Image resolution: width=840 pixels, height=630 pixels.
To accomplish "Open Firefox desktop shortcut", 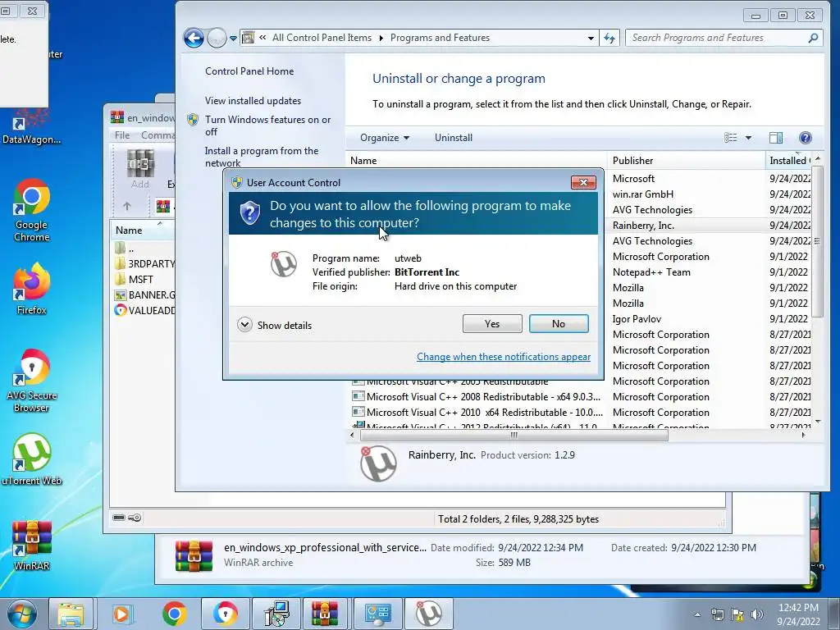I will [x=32, y=290].
